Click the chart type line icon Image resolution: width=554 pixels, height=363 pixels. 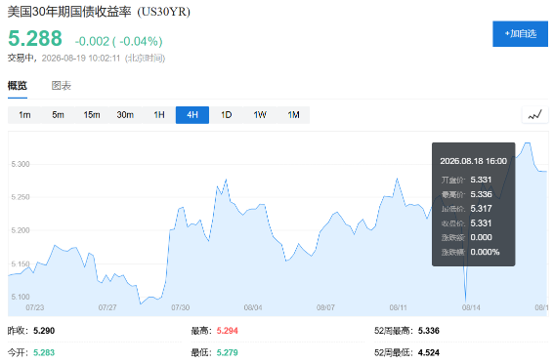coord(535,115)
